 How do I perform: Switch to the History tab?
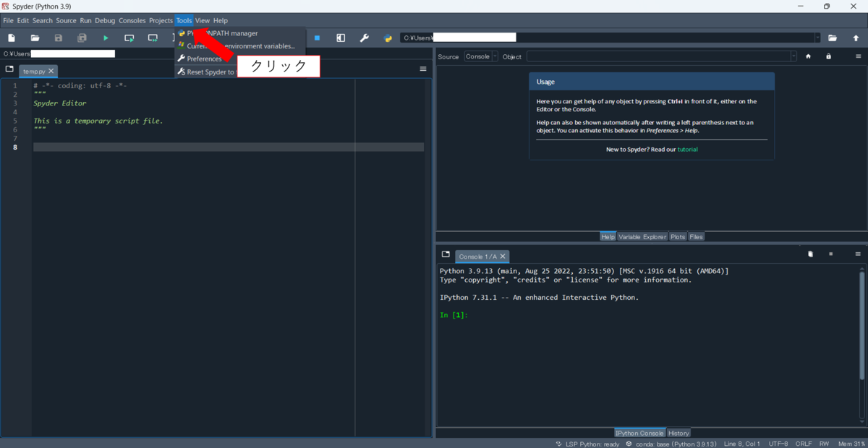tap(678, 434)
